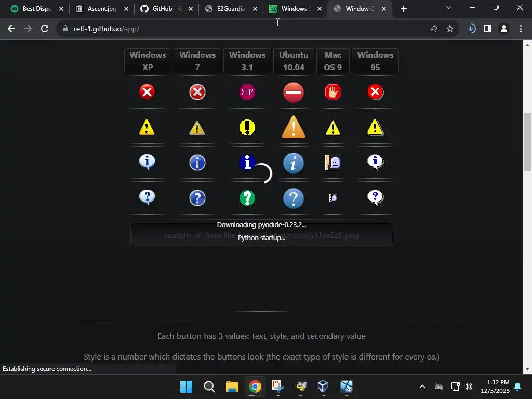Pick the Windows 95 question bubble icon
This screenshot has width=532, height=399.
pos(375,197)
